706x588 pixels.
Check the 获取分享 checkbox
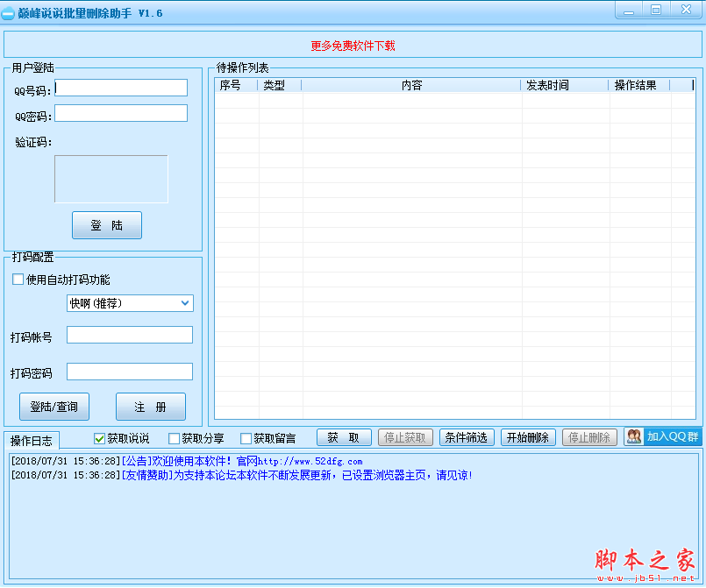174,438
